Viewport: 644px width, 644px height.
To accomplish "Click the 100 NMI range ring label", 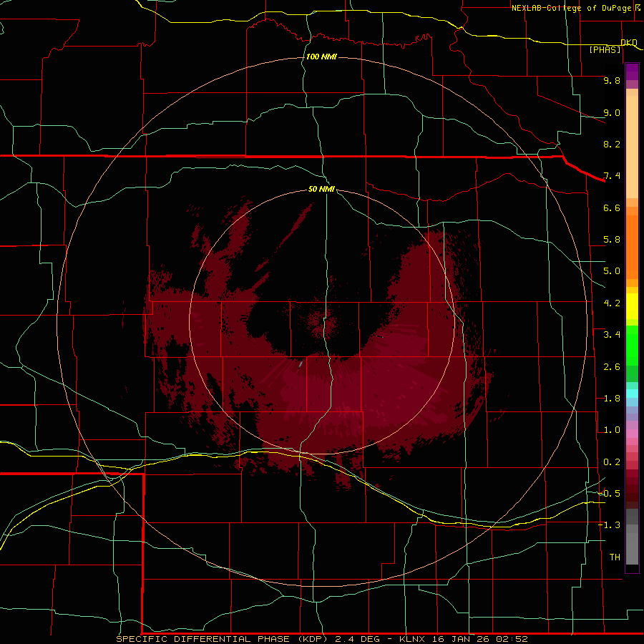I will tap(321, 57).
